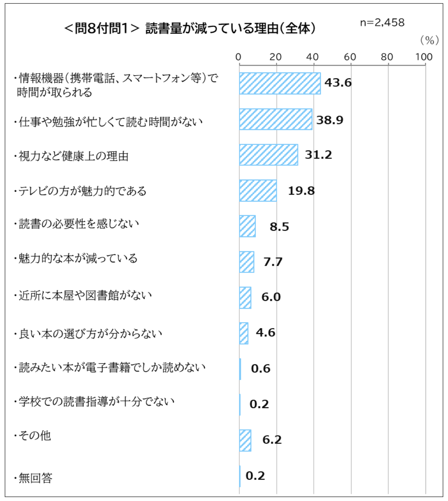Select the 0.6 data value label

pyautogui.click(x=261, y=369)
